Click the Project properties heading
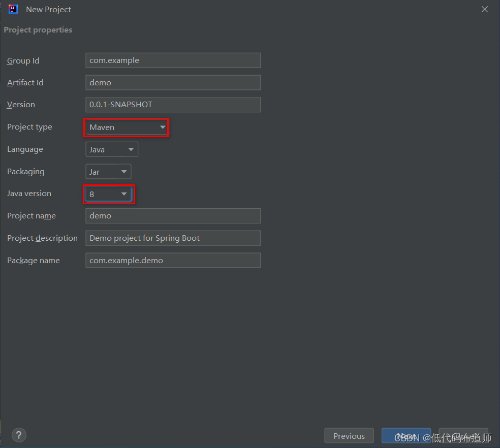 [x=38, y=30]
